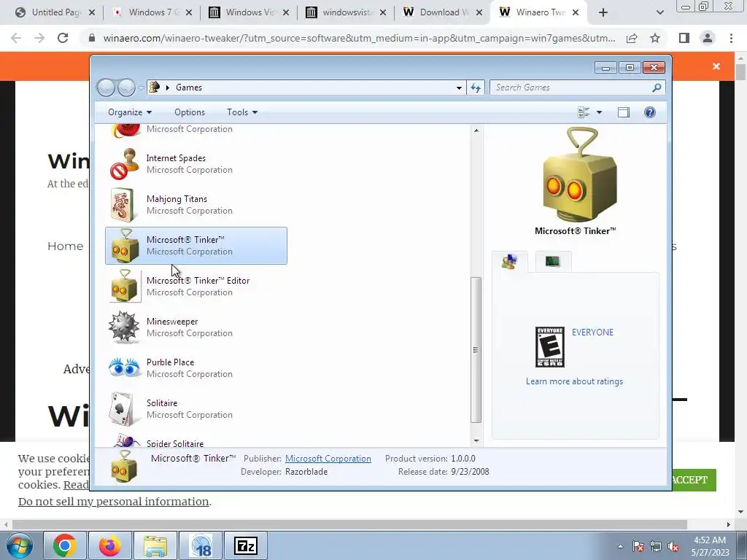Open the Microsoft Corporation publisher link
The width and height of the screenshot is (747, 560).
(328, 459)
